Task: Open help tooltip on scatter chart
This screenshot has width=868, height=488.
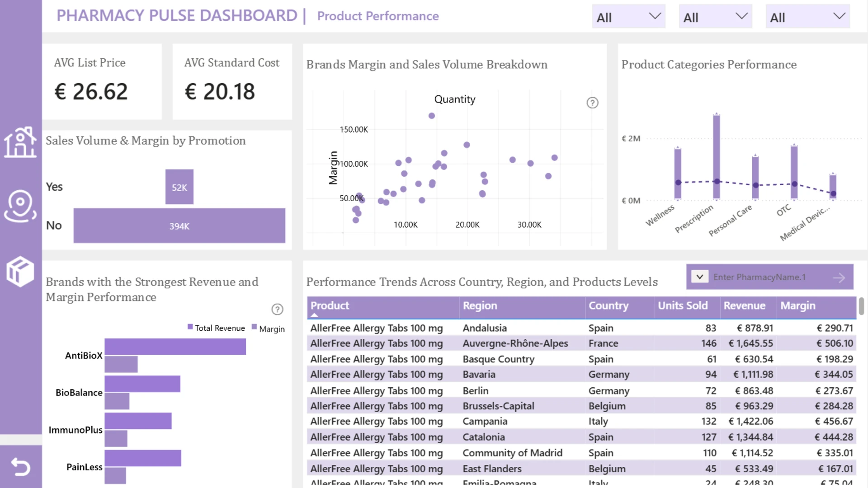Action: [x=592, y=103]
